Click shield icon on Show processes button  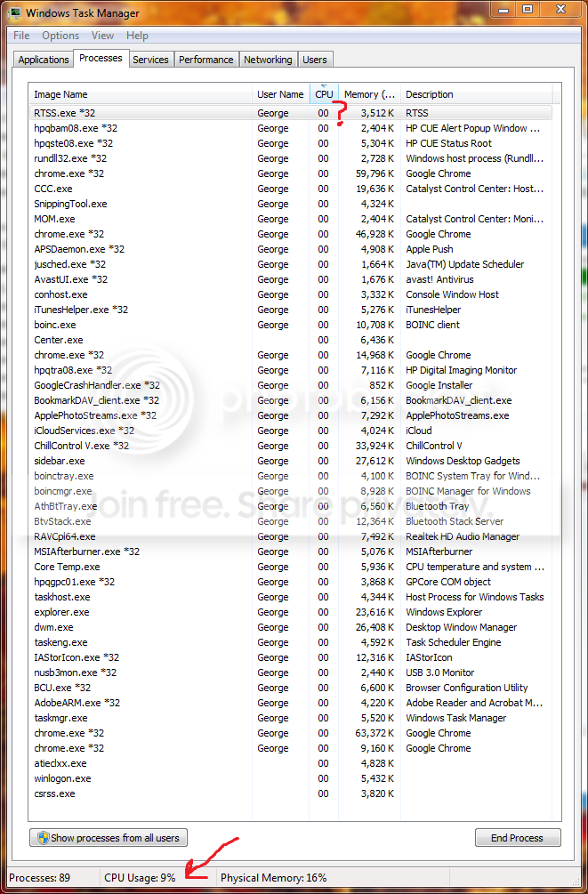[x=43, y=838]
